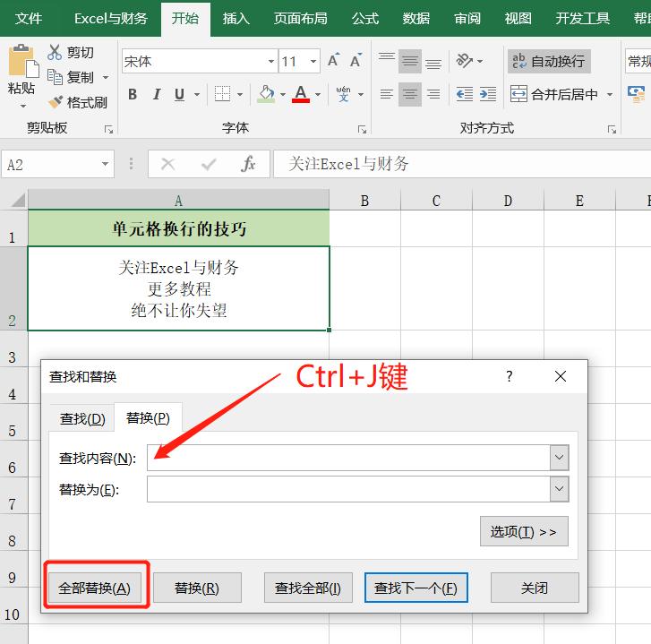Open font (字体) dialog launcher

[362, 130]
